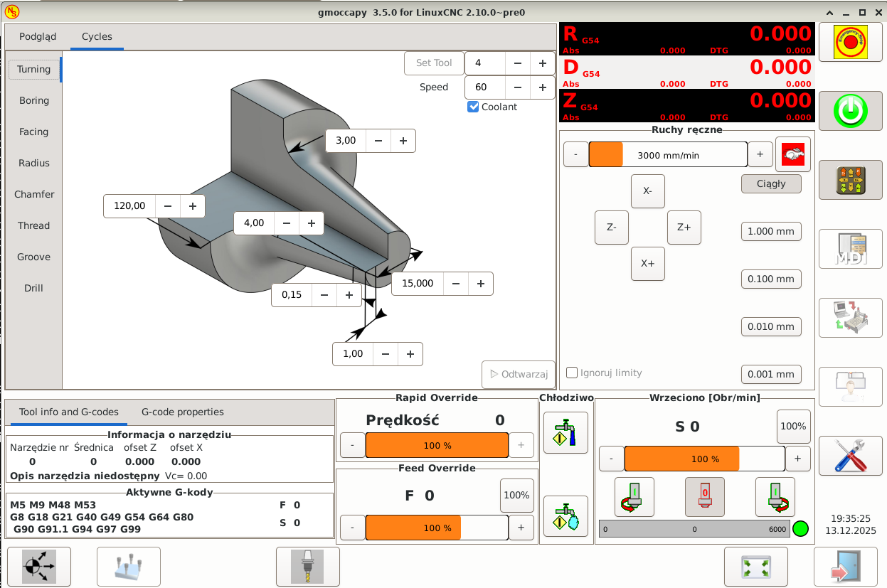Screen dimensions: 887x588
Task: Click the Odtwarzaj button
Action: pyautogui.click(x=519, y=375)
